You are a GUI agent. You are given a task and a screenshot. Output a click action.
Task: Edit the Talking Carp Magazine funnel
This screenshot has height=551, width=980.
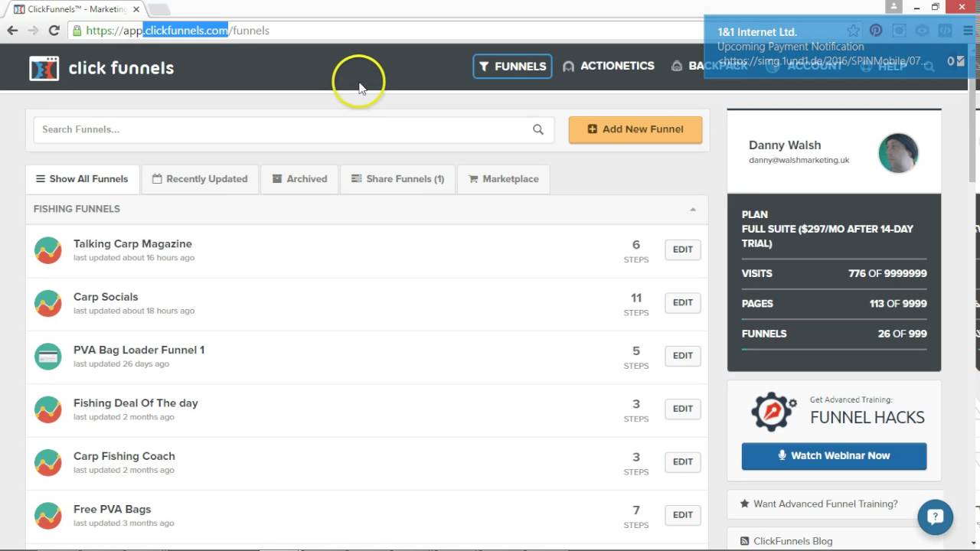(x=683, y=249)
